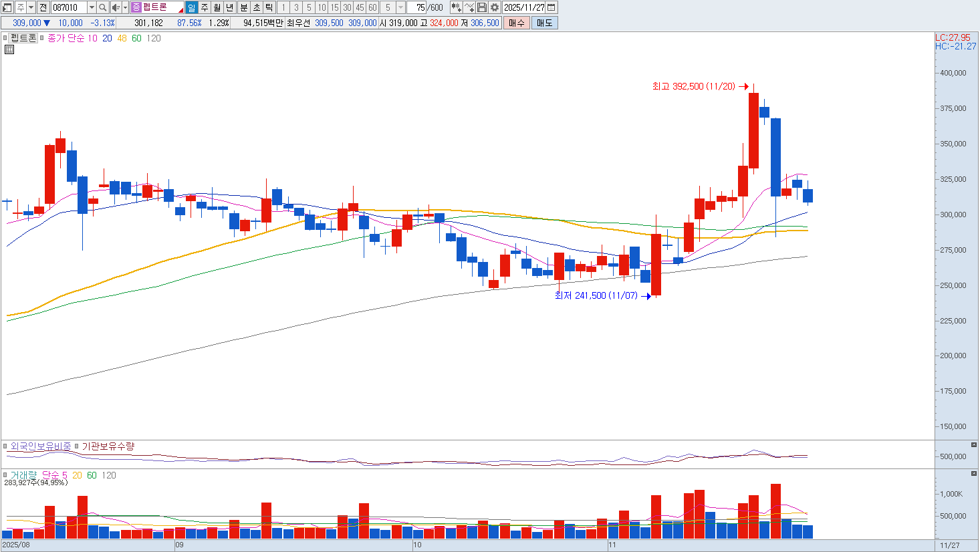Click the chart layout icon at far left
This screenshot has height=552, width=980.
click(x=7, y=7)
